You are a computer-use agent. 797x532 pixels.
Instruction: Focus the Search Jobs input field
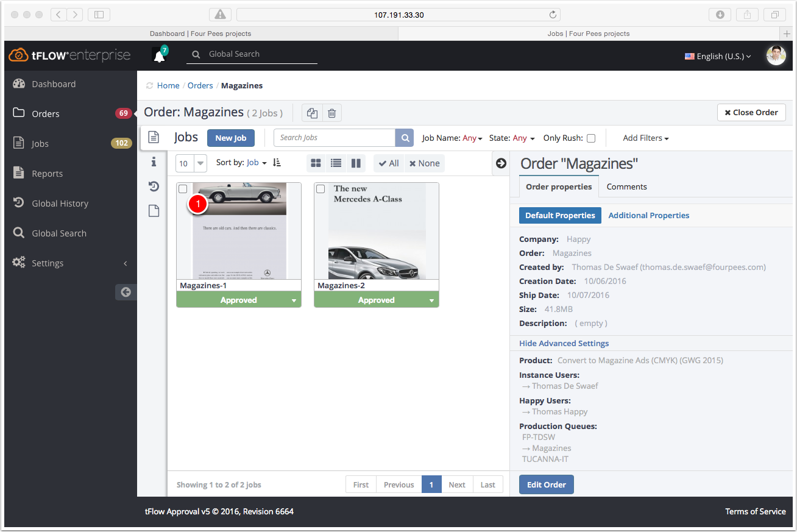[335, 138]
